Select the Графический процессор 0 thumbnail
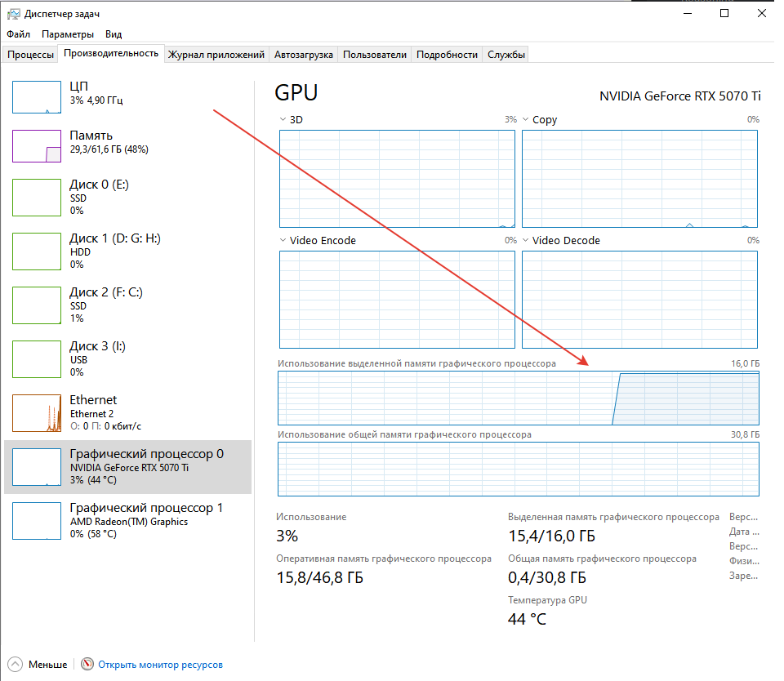Screen dimensions: 784x681 (37, 467)
